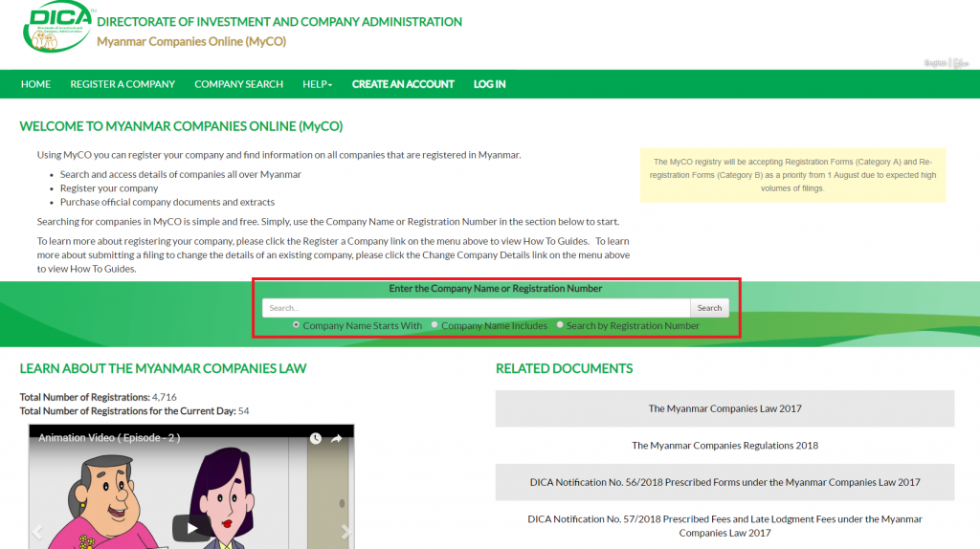Click the DICA logo
The width and height of the screenshot is (980, 549).
[x=58, y=28]
